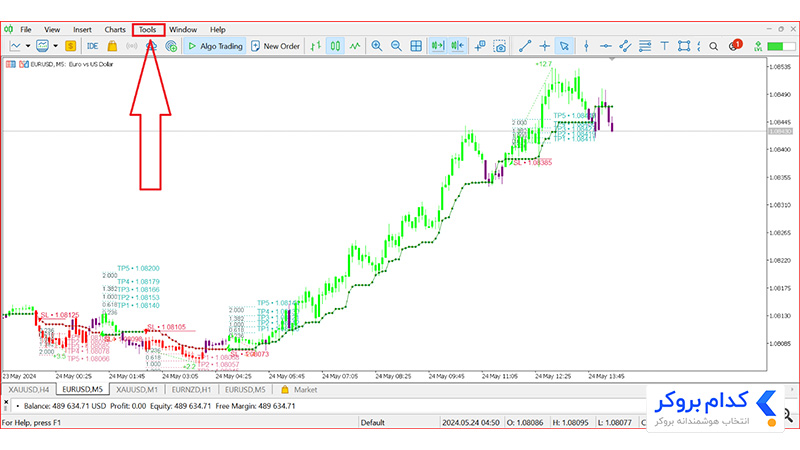800x450 pixels.
Task: Toggle Algo Trading on or off
Action: (215, 46)
